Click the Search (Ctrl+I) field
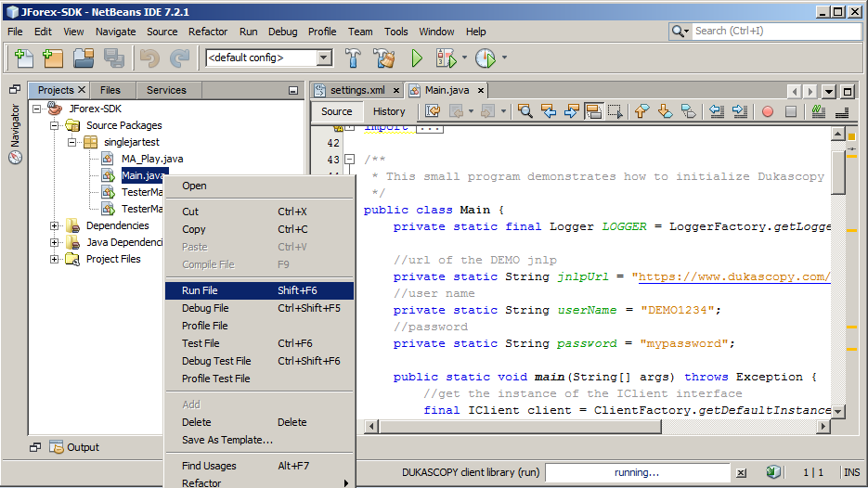Viewport: 868px width, 488px height. (776, 31)
